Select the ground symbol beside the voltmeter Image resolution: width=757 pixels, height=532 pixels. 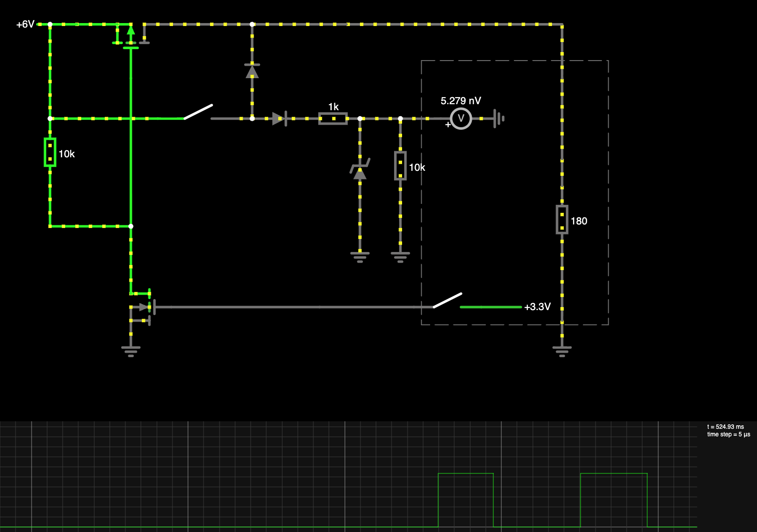coord(499,119)
